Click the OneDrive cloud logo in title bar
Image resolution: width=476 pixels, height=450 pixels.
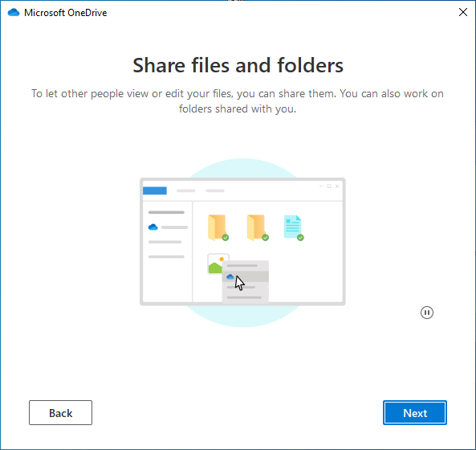14,13
